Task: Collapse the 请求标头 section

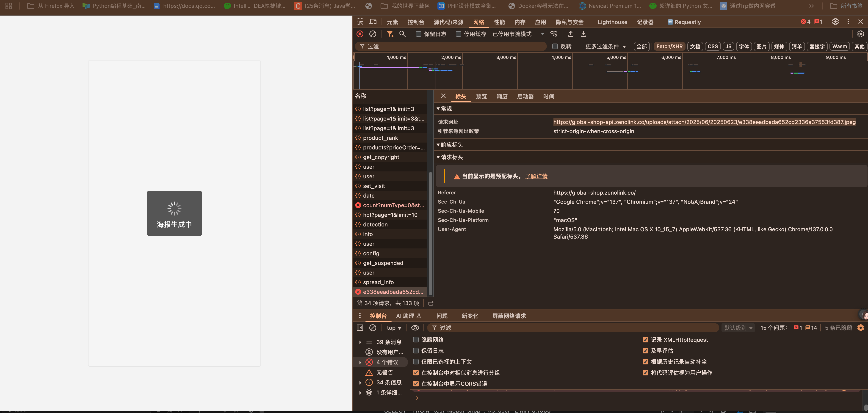Action: tap(450, 157)
